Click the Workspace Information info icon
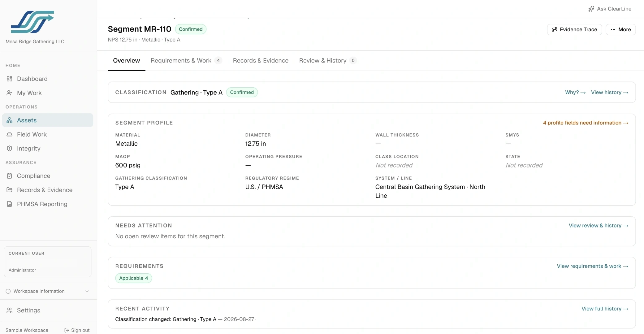 8,291
